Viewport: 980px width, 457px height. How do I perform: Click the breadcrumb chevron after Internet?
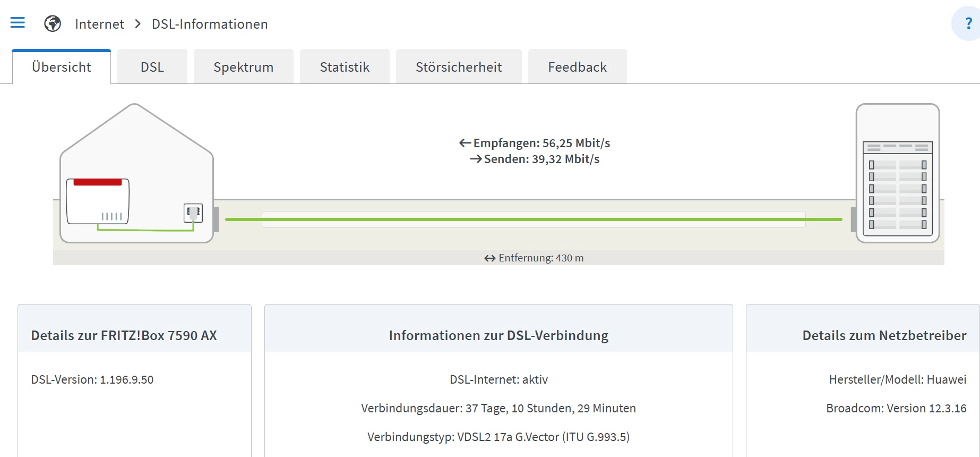pyautogui.click(x=138, y=24)
